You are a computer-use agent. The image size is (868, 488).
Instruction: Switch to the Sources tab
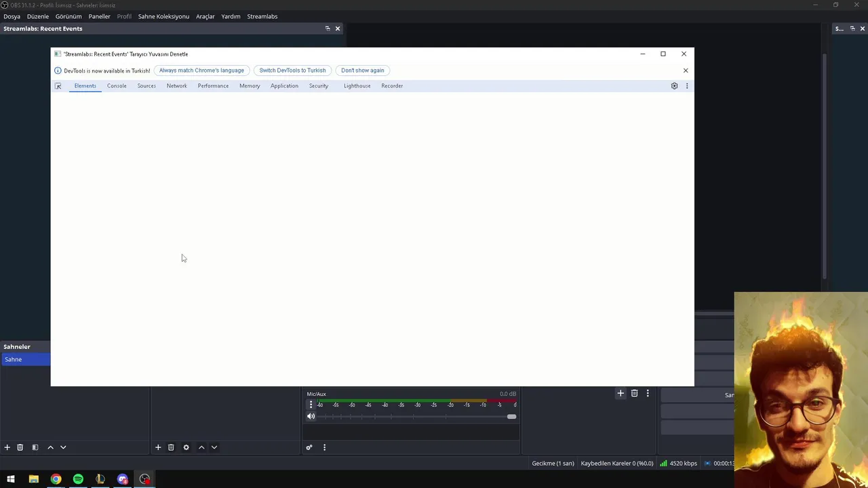(146, 86)
